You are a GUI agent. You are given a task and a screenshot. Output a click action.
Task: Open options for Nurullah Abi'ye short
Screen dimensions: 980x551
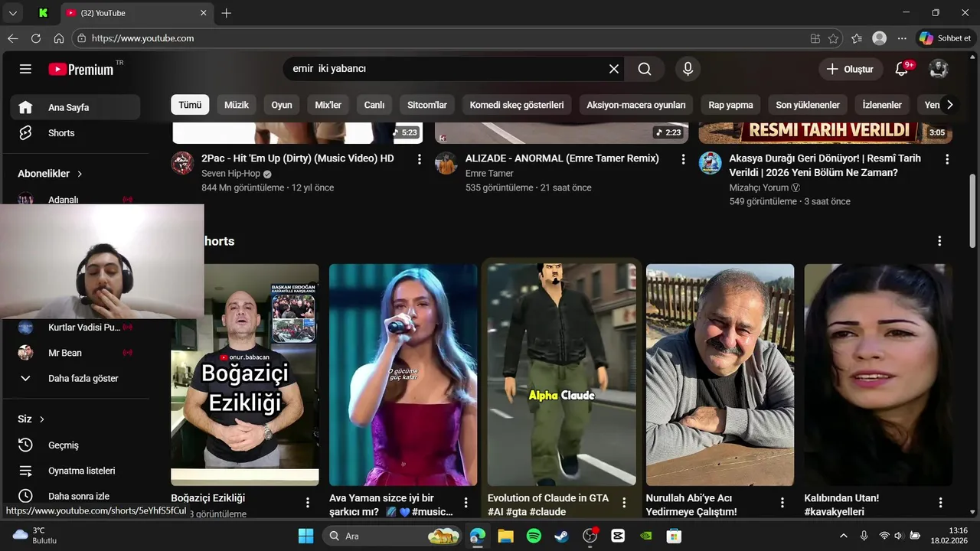782,503
